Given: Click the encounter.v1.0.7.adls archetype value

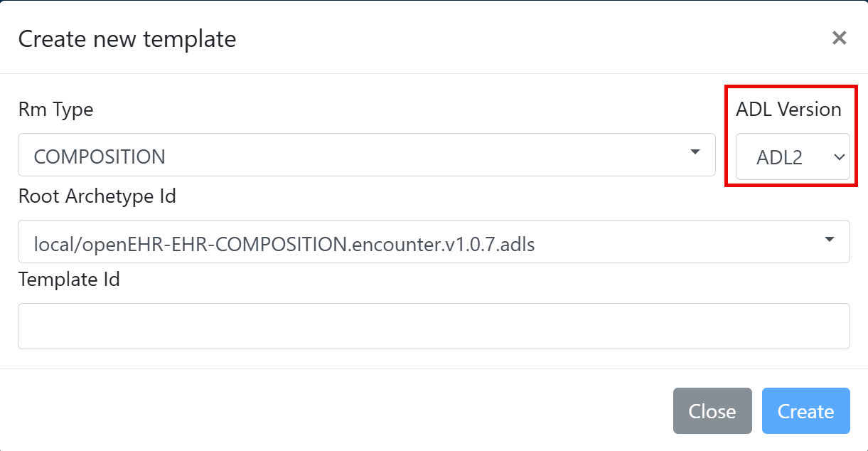Looking at the screenshot, I should tap(284, 245).
